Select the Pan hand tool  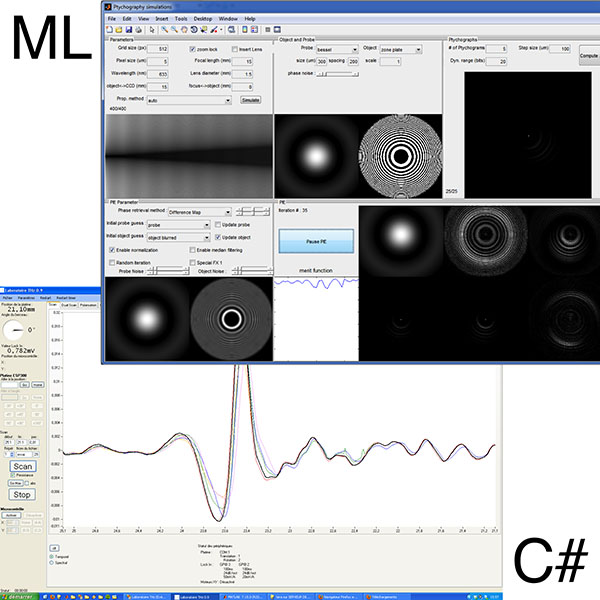(184, 29)
